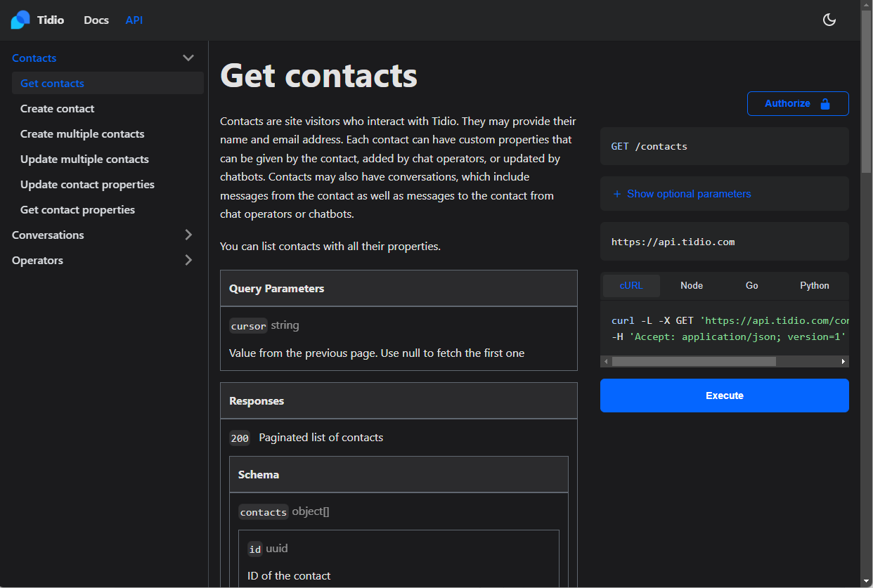
Task: Click the 'Value from the previous page' description
Action: pyautogui.click(x=377, y=353)
